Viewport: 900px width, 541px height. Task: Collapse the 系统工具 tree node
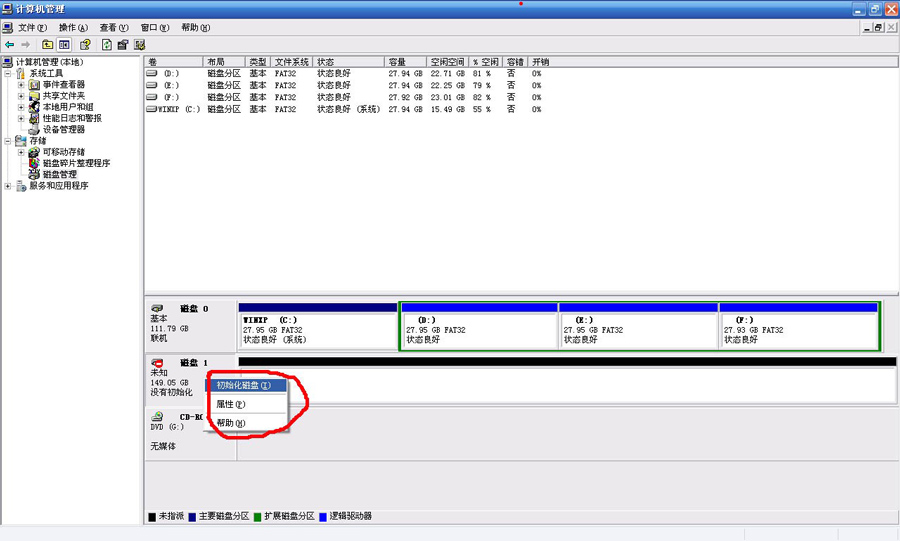pyautogui.click(x=9, y=74)
